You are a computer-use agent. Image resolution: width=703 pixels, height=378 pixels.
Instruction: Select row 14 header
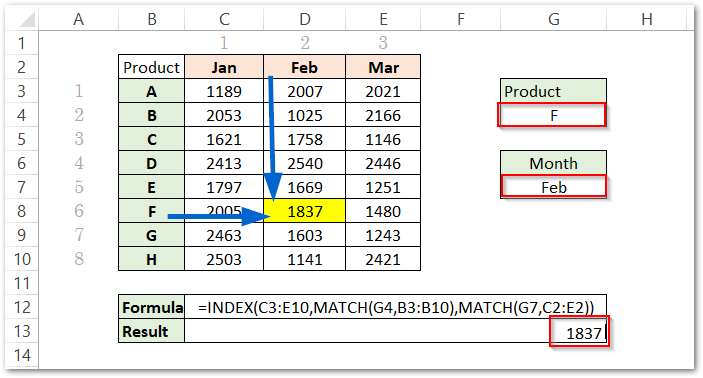coord(22,355)
